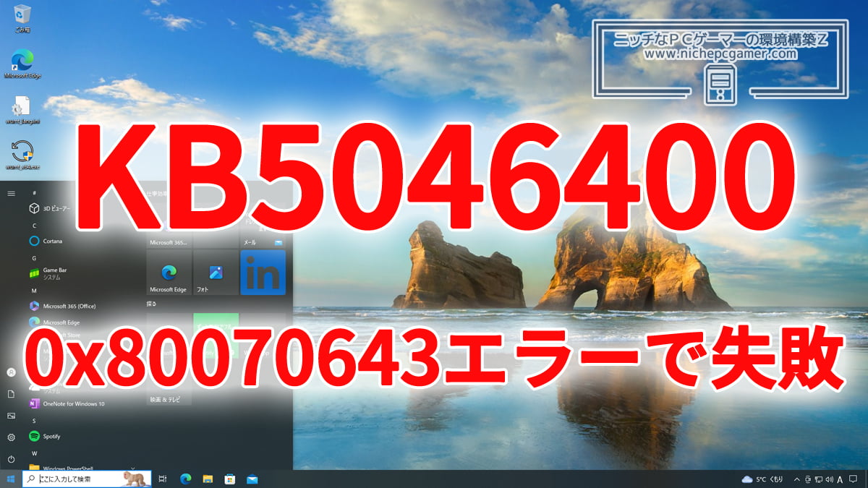Screen dimensions: 868x488
Task: Open Microsoft Store from the taskbar
Action: point(230,479)
